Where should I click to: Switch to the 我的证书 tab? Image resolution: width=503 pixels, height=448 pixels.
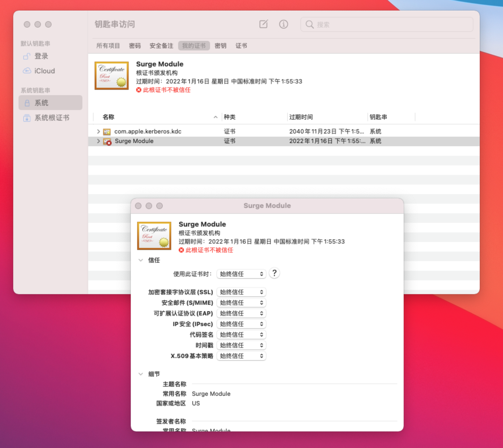pyautogui.click(x=194, y=46)
